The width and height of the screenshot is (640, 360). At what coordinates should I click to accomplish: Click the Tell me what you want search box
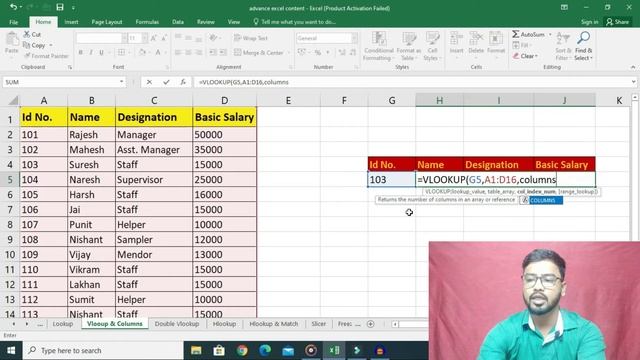[x=295, y=22]
